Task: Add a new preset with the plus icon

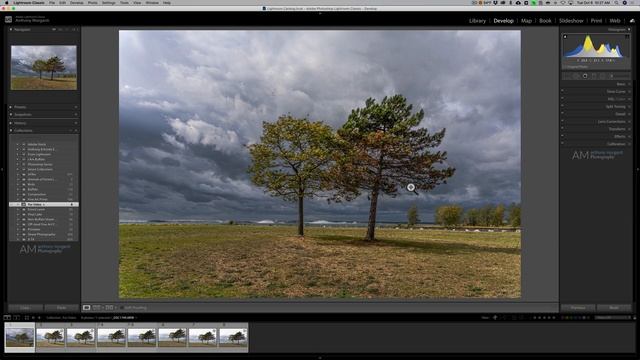Action: click(76, 107)
